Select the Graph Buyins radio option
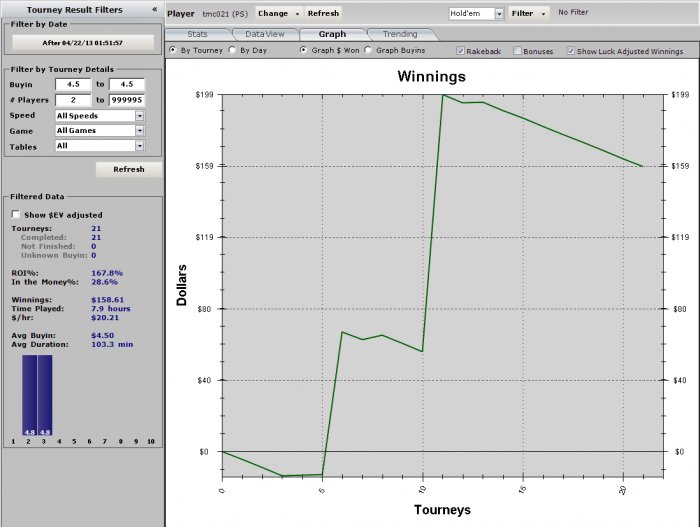This screenshot has height=527, width=700. 369,50
